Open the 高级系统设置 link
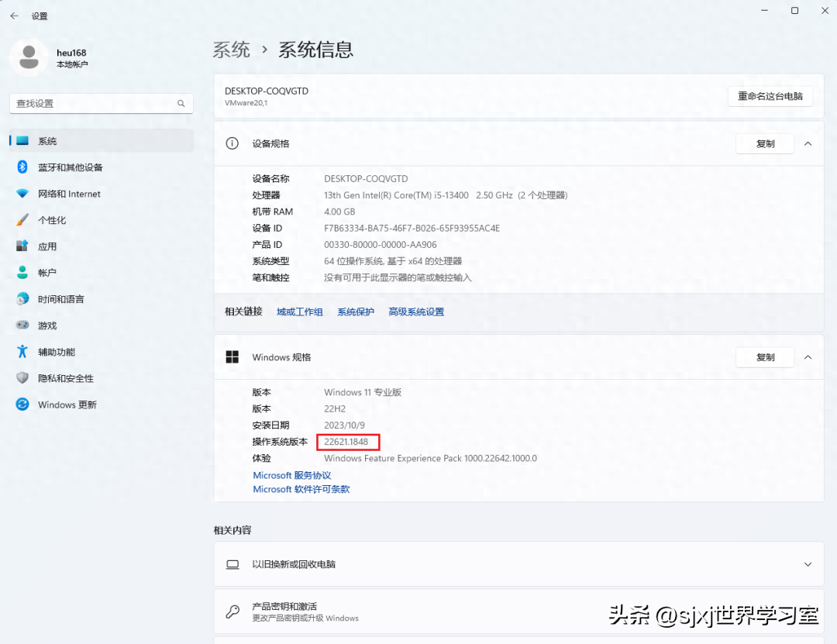The image size is (837, 644). pyautogui.click(x=416, y=312)
